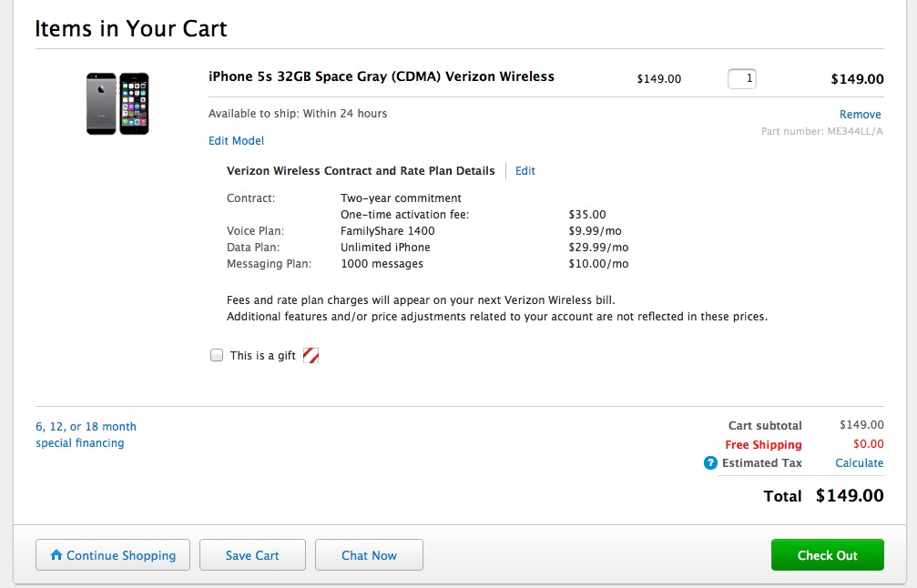Screen dimensions: 917x588
Task: Open the special financing link
Action: [86, 435]
